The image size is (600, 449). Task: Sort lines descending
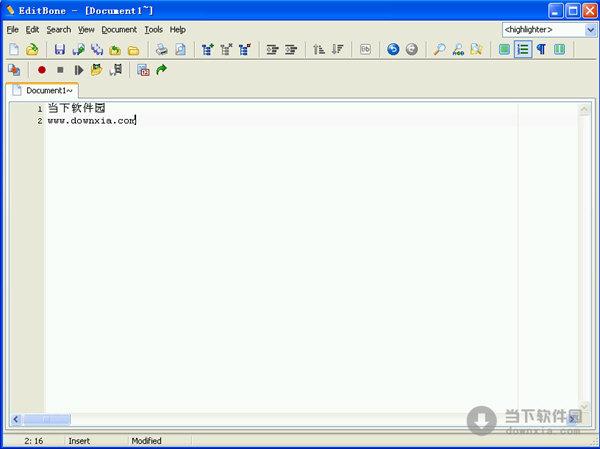coord(337,49)
